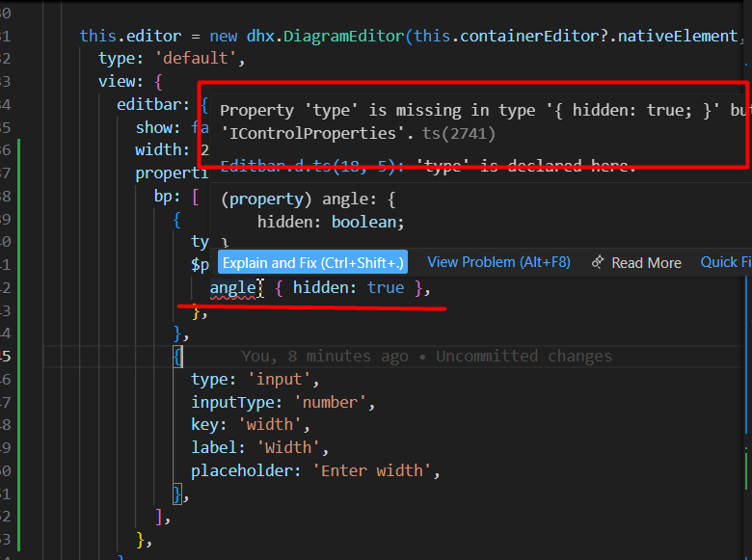Click the underlined 'angle' property
Image resolution: width=752 pixels, height=560 pixels.
[232, 287]
